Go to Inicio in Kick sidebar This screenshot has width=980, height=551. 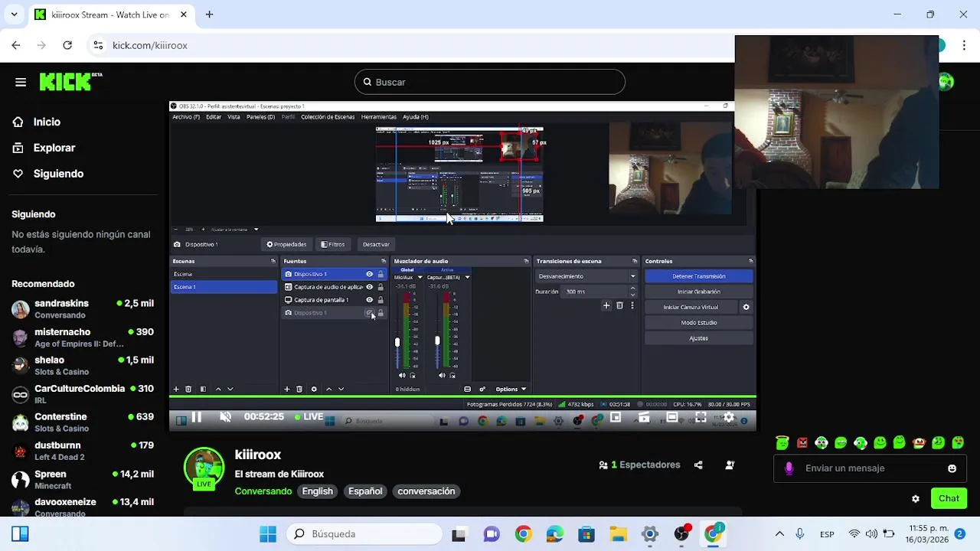coord(47,122)
